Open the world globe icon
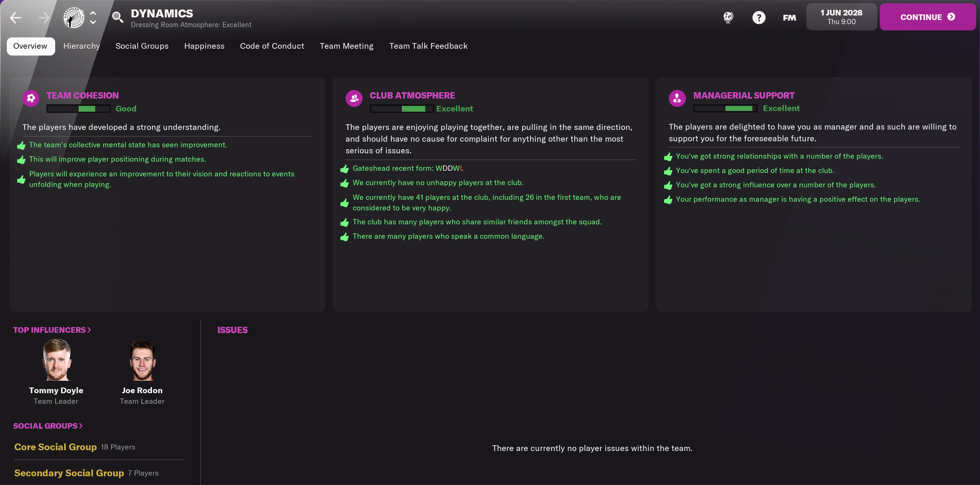Screen dimensions: 980x485 728,17
